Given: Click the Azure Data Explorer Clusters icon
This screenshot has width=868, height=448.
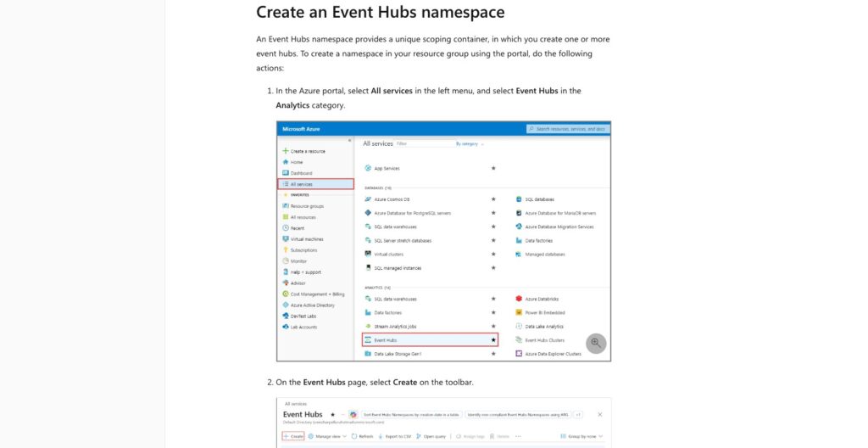Looking at the screenshot, I should coord(519,354).
